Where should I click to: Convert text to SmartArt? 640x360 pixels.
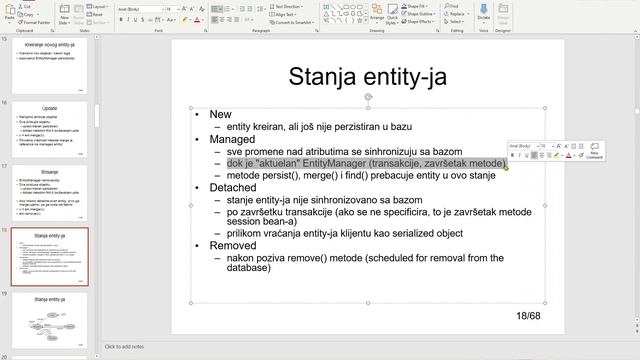292,22
